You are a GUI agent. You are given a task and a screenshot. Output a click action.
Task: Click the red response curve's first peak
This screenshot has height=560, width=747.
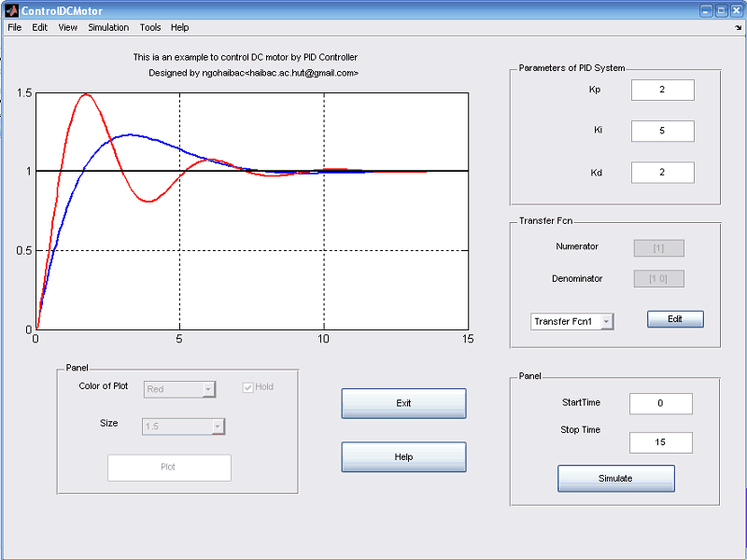click(86, 94)
